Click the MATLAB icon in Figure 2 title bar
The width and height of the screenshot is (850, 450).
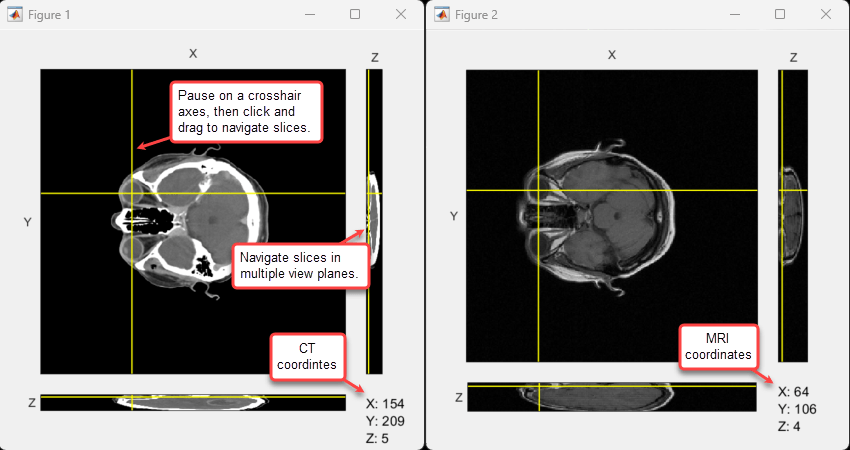tap(440, 15)
